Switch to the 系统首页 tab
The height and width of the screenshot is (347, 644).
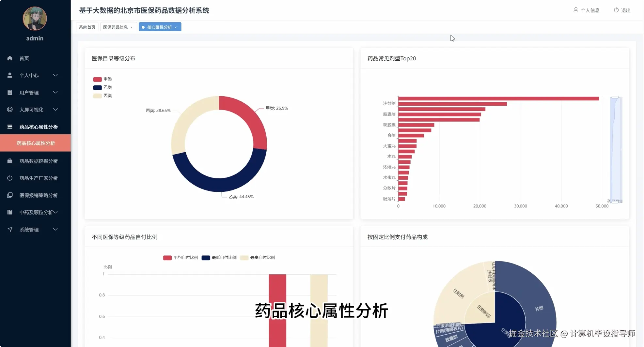(87, 26)
